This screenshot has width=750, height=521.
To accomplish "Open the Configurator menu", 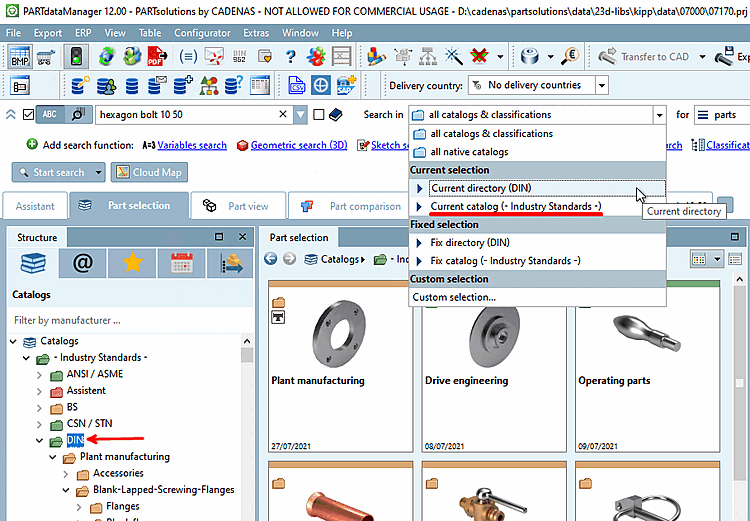I will [202, 33].
